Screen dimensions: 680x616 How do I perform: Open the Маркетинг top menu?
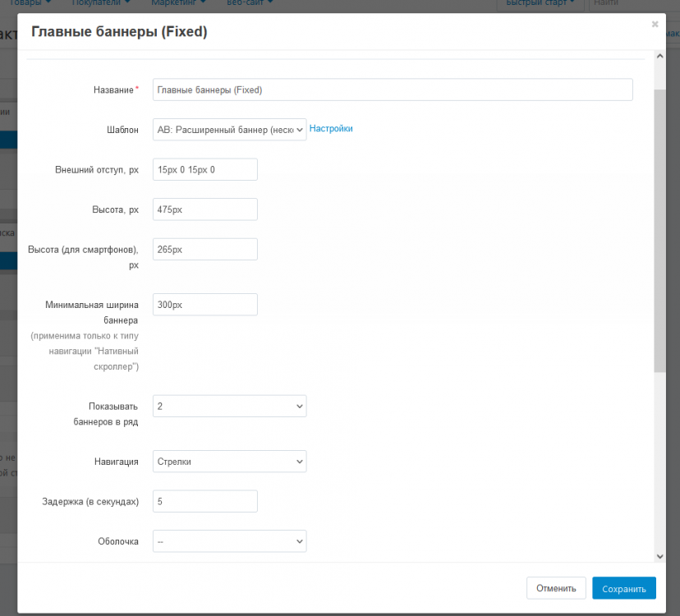click(x=178, y=3)
